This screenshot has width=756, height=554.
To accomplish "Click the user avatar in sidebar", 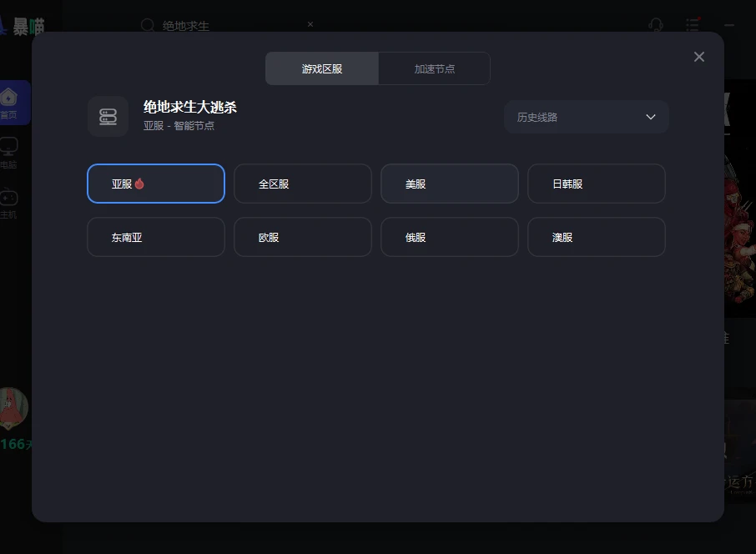I will pyautogui.click(x=13, y=408).
